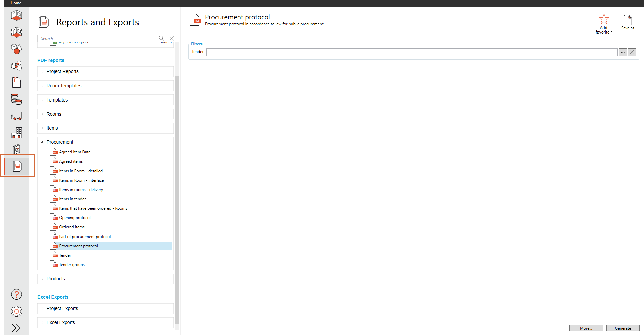
Task: Open settings via the gear icon
Action: [x=16, y=311]
